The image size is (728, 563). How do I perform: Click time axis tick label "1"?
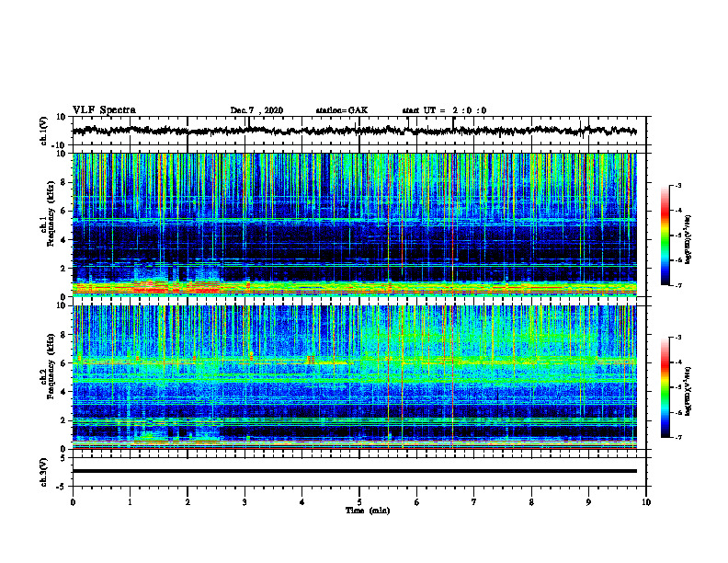click(130, 502)
